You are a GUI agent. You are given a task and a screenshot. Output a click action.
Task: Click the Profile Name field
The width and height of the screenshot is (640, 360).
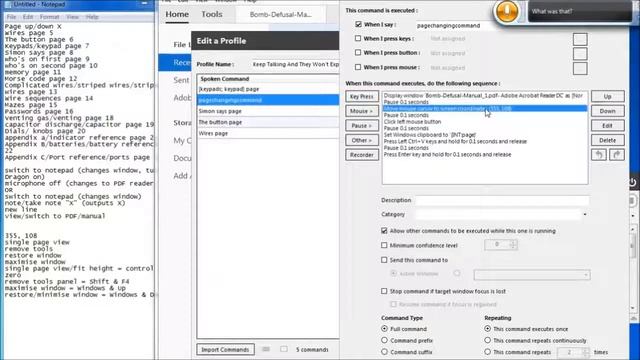tap(296, 64)
